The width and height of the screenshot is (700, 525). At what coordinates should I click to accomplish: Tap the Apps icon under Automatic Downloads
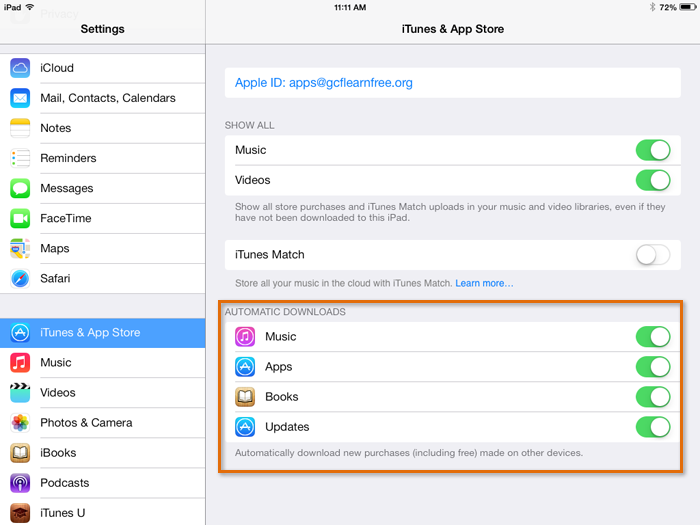click(245, 367)
